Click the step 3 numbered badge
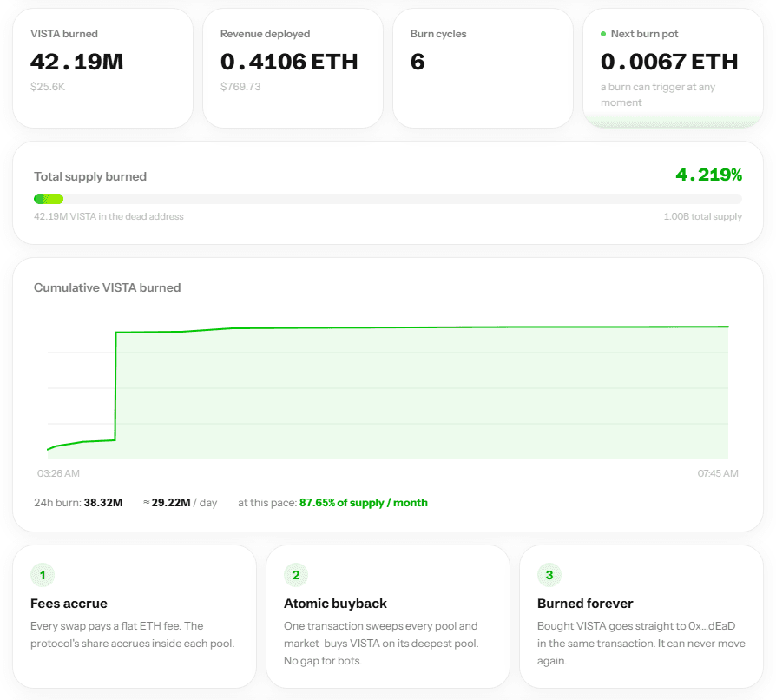This screenshot has width=776, height=700. (549, 575)
